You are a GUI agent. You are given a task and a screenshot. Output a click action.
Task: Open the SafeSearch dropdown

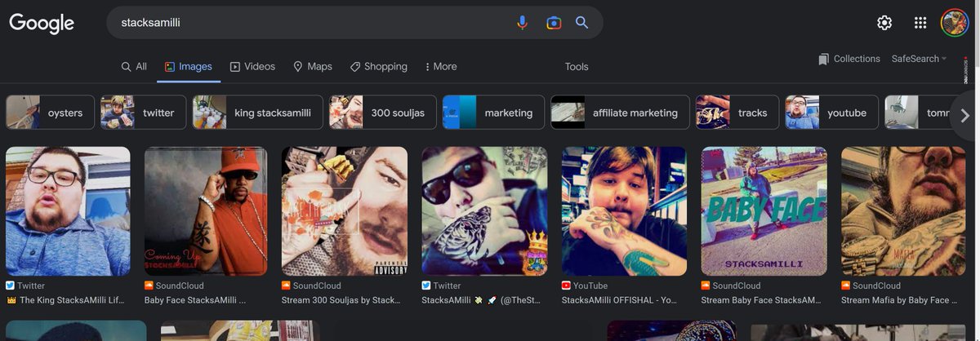(x=919, y=59)
